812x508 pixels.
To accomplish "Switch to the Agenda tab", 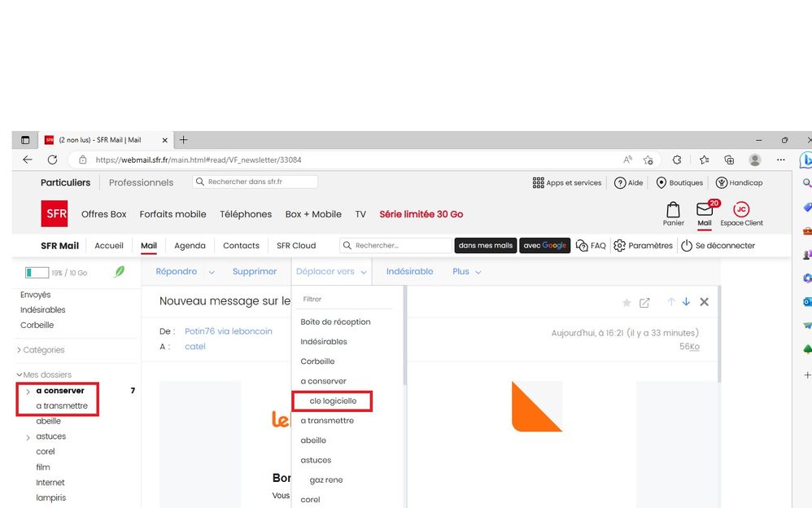I will coord(190,246).
